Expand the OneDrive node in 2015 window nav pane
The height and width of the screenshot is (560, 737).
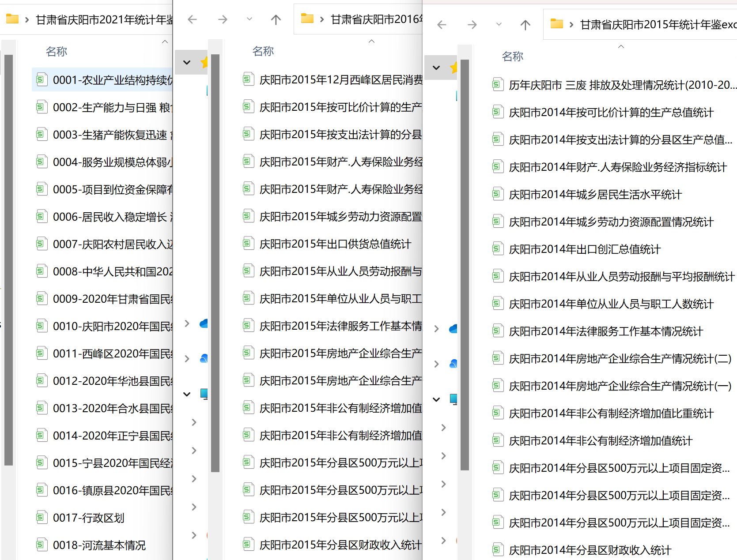click(x=436, y=329)
